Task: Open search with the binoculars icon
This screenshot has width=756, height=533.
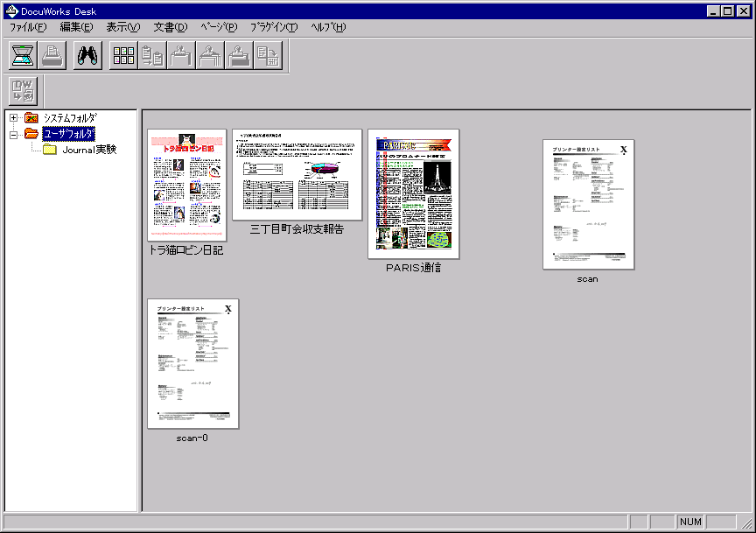Action: 87,56
